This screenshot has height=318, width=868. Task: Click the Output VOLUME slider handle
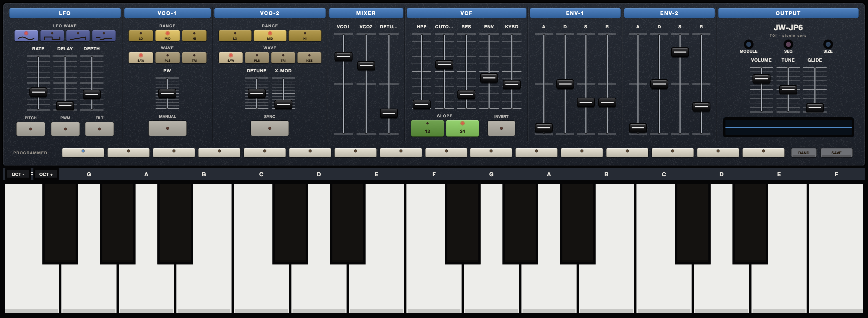click(761, 79)
